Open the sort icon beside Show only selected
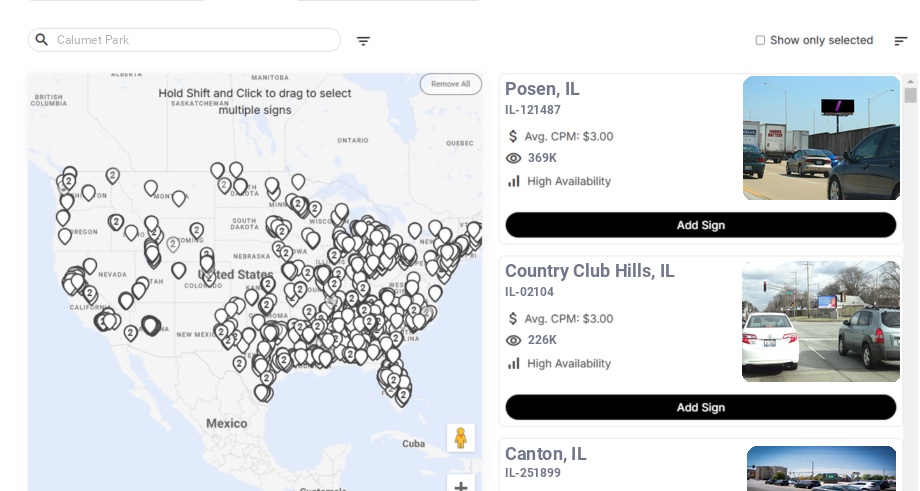This screenshot has height=491, width=920. 901,40
